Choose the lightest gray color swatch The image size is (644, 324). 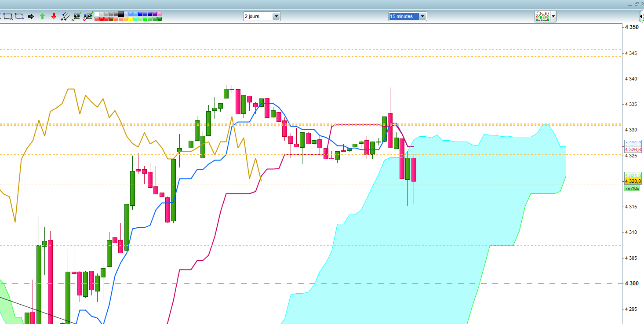click(102, 14)
